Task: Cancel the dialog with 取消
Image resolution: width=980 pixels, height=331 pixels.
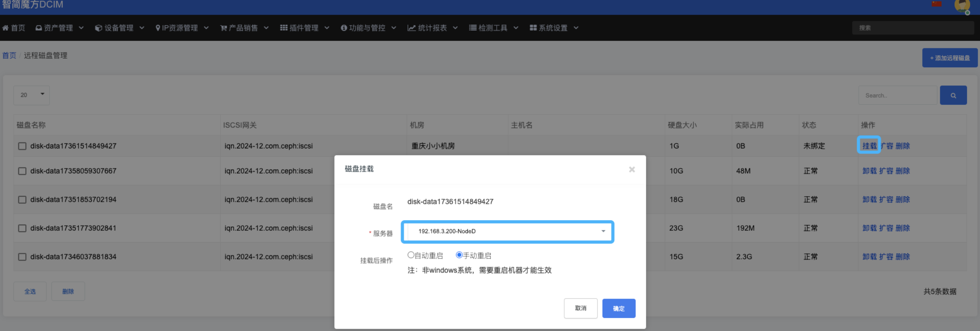Action: pyautogui.click(x=580, y=308)
